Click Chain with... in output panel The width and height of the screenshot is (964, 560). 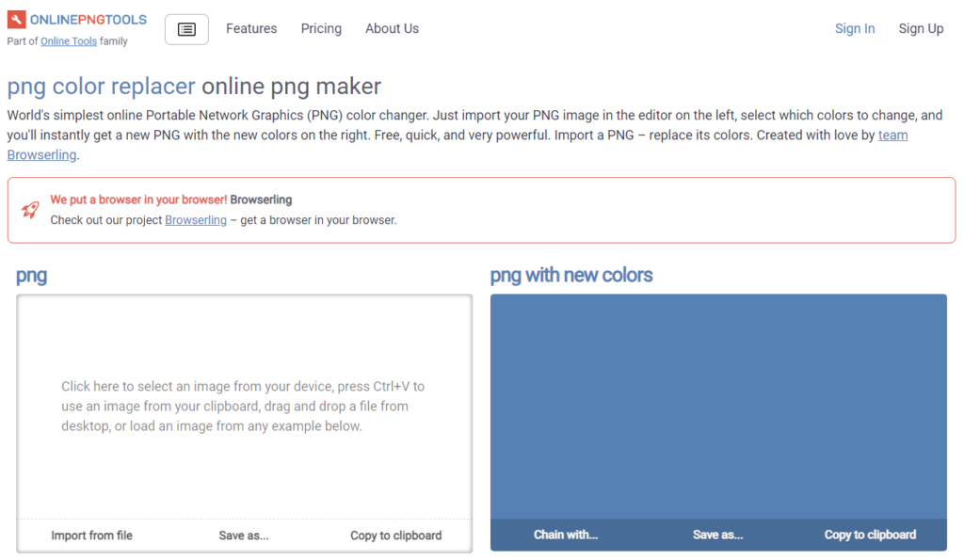[566, 535]
